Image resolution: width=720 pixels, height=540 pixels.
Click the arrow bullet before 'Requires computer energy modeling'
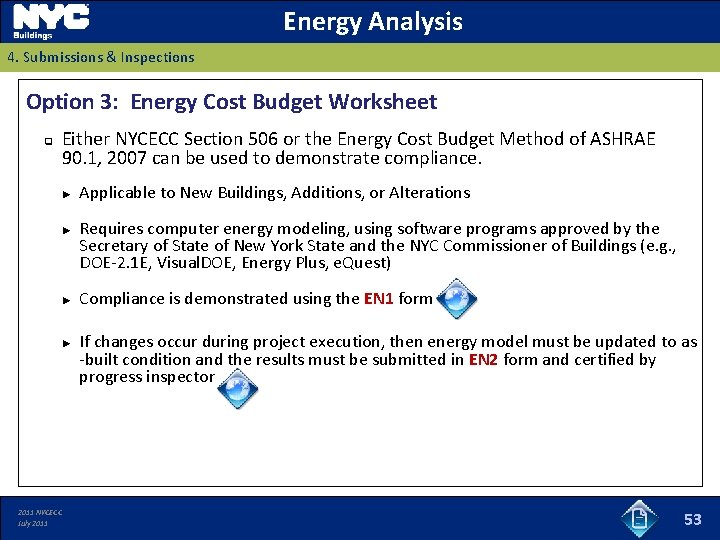67,230
